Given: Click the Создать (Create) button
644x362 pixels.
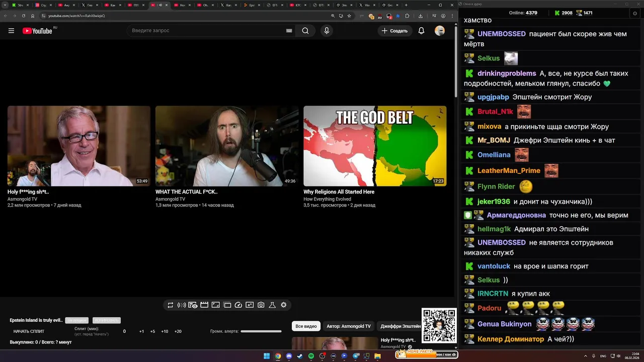Looking at the screenshot, I should pyautogui.click(x=395, y=31).
